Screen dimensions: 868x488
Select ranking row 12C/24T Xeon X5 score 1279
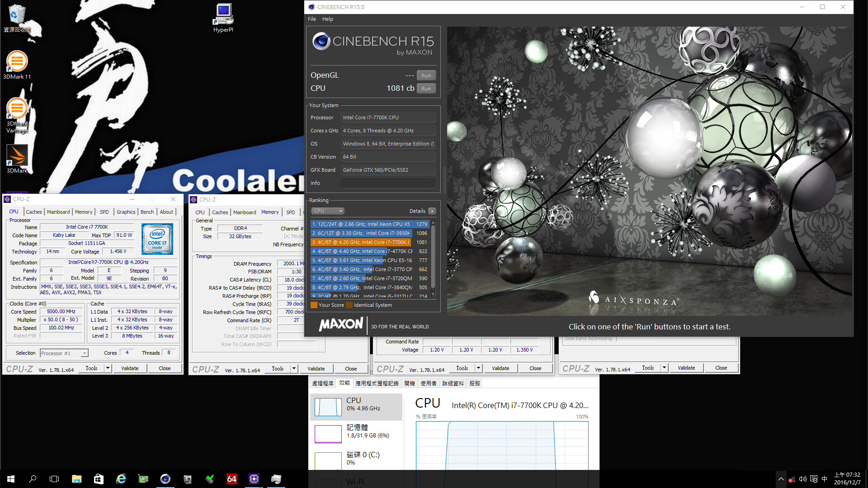(370, 224)
